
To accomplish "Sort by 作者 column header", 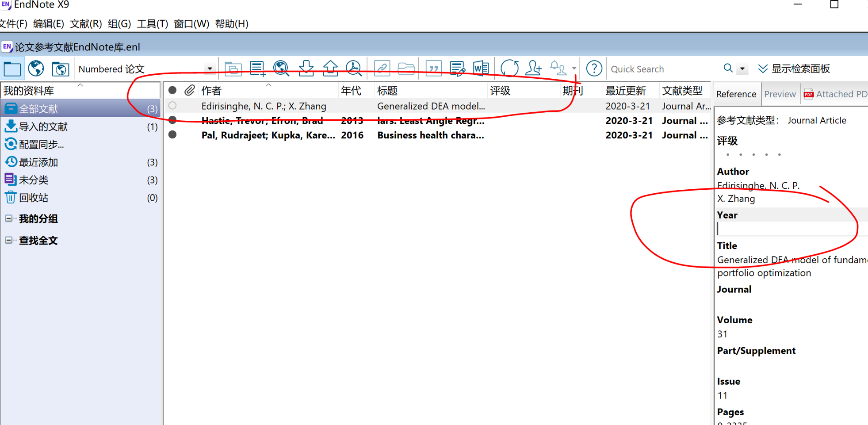I will pyautogui.click(x=268, y=91).
